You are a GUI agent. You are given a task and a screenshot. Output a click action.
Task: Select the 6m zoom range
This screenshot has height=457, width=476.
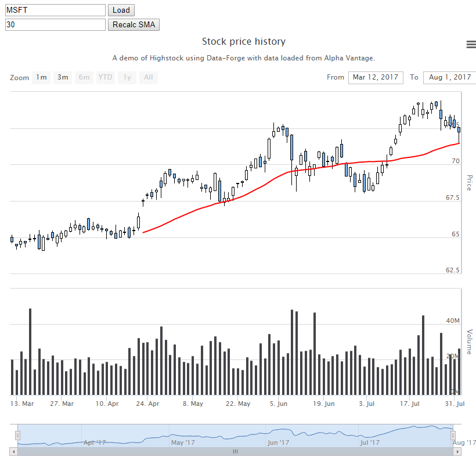[84, 77]
